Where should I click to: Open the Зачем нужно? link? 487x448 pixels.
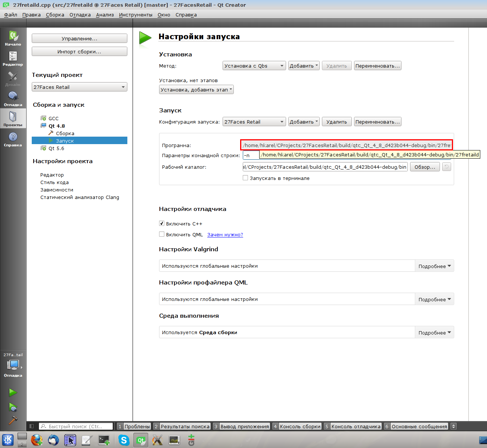(x=225, y=235)
